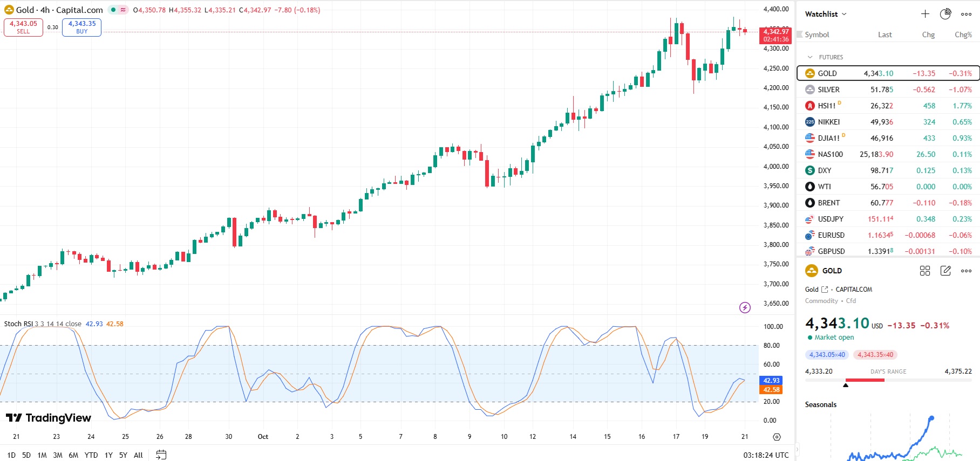Screen dimensions: 980x461
Task: Toggle the green market status indicator
Action: pyautogui.click(x=113, y=10)
